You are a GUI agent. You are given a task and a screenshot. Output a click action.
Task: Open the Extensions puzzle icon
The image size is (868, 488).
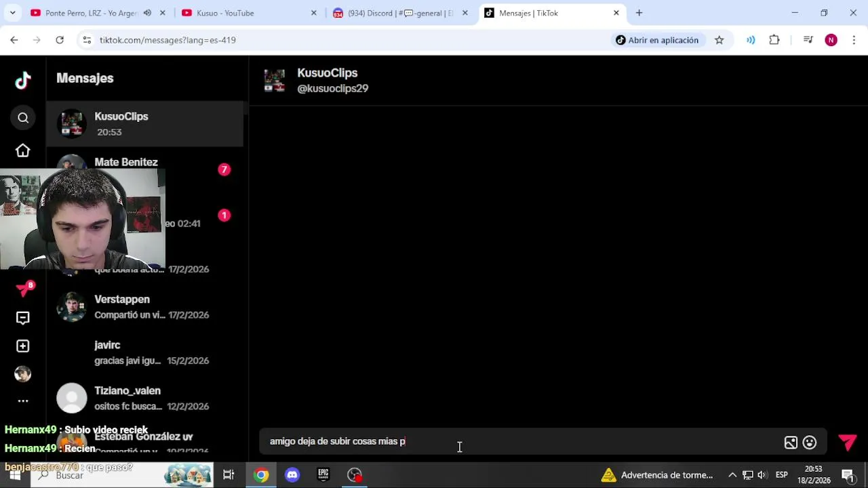(774, 40)
